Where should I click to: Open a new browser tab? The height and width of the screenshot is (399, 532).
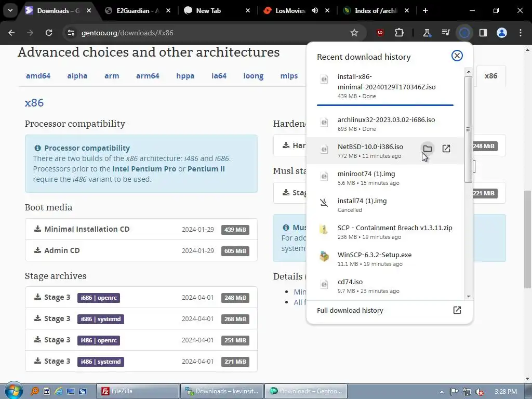[x=425, y=10]
